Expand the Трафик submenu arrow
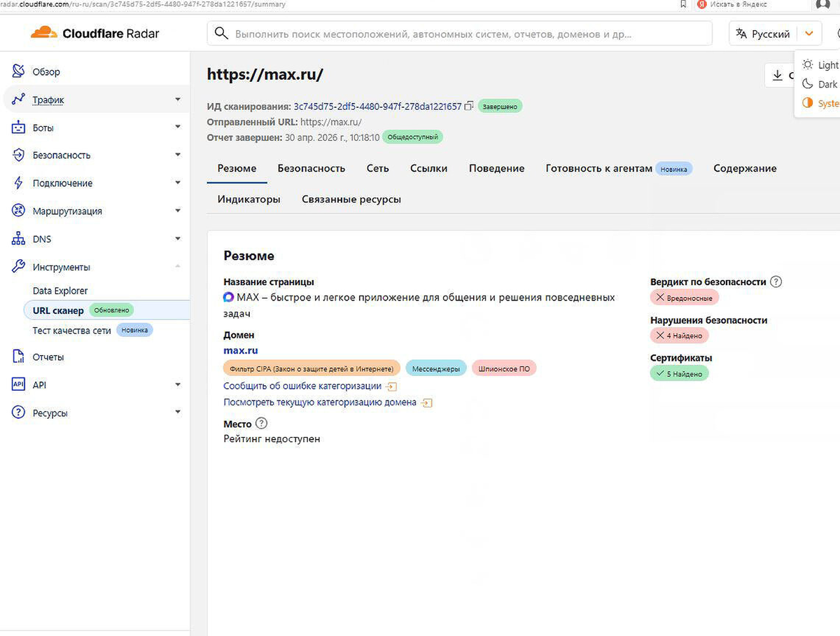This screenshot has height=636, width=840. (178, 99)
